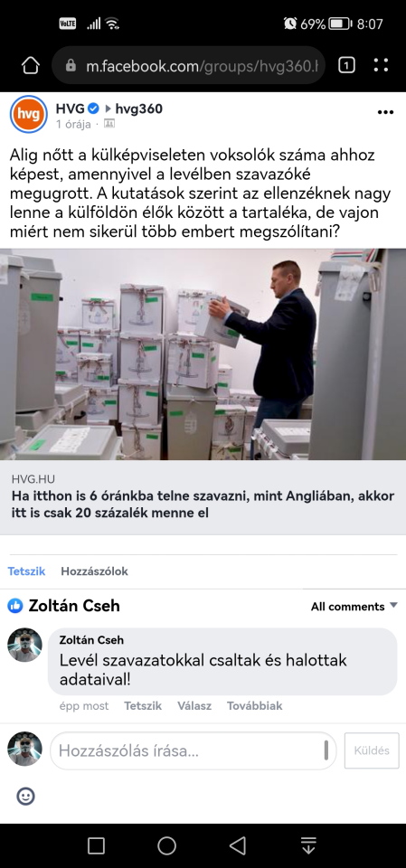Tap the Android home circle button

click(x=166, y=845)
